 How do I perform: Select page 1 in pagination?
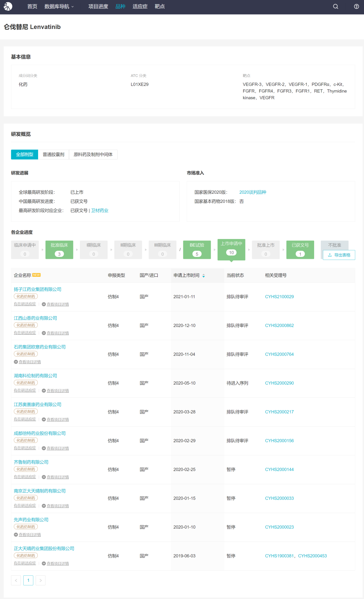click(28, 580)
